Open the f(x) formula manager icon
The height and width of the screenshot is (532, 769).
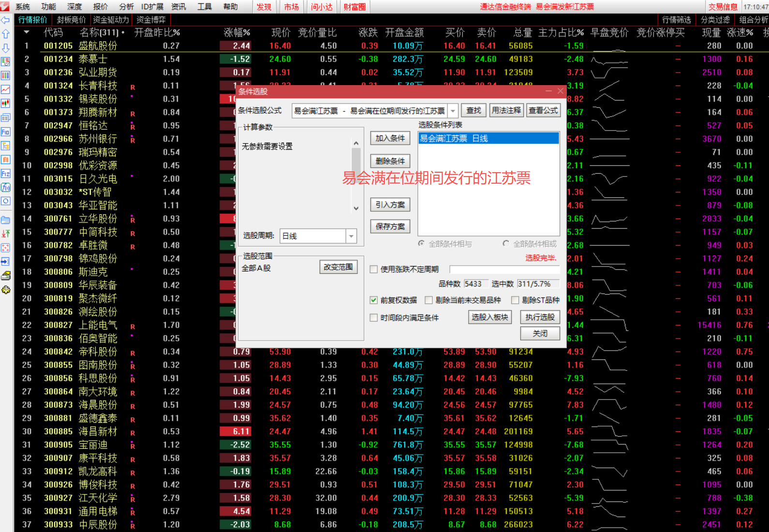(6, 187)
